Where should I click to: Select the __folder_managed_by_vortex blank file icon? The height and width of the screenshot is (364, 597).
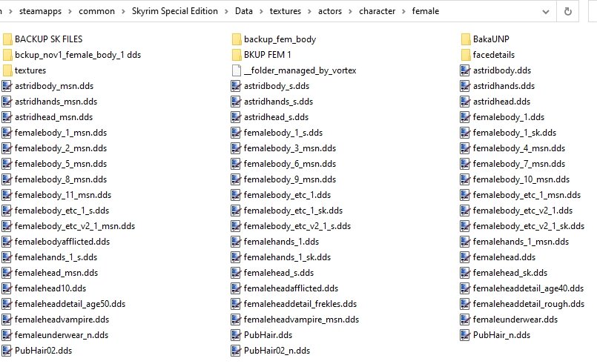[x=237, y=70]
